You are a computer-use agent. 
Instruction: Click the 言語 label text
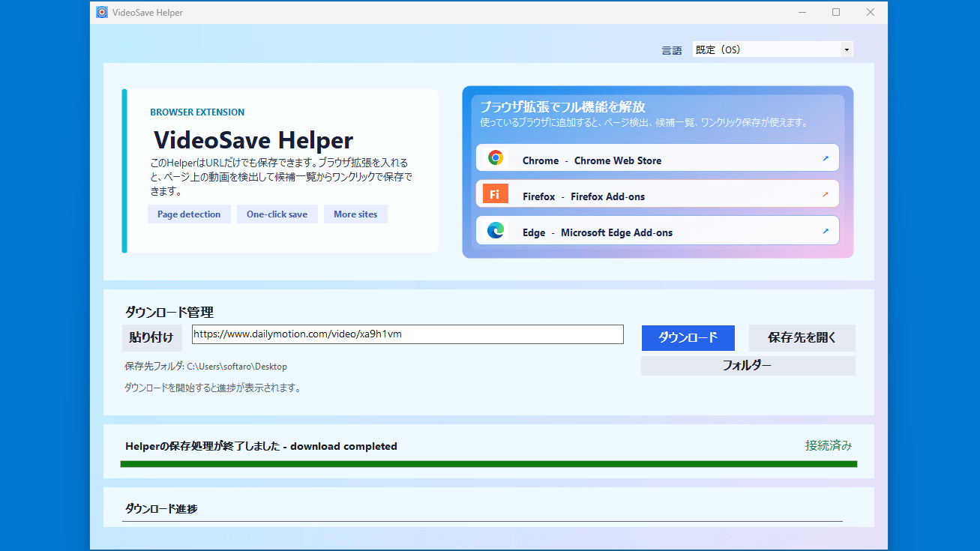tap(672, 50)
